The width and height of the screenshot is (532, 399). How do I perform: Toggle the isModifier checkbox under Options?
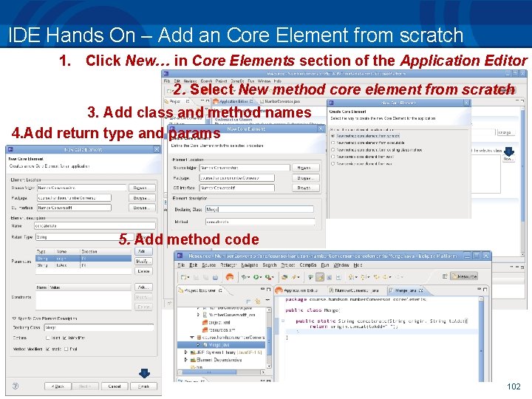click(x=65, y=338)
